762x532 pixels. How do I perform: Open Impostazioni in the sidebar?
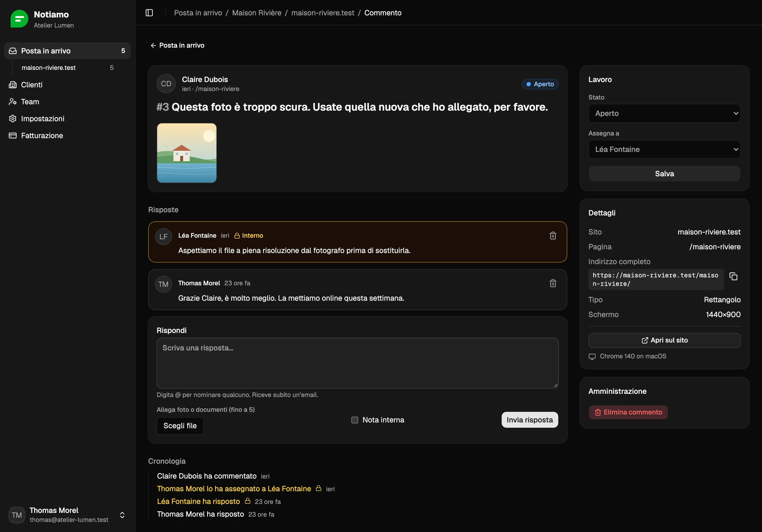coord(67,119)
